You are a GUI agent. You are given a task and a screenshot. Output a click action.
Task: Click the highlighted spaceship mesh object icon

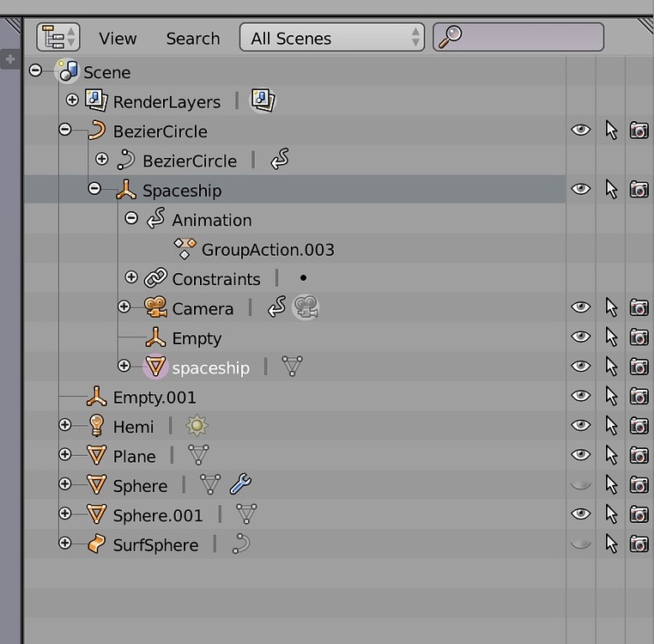[x=155, y=367]
